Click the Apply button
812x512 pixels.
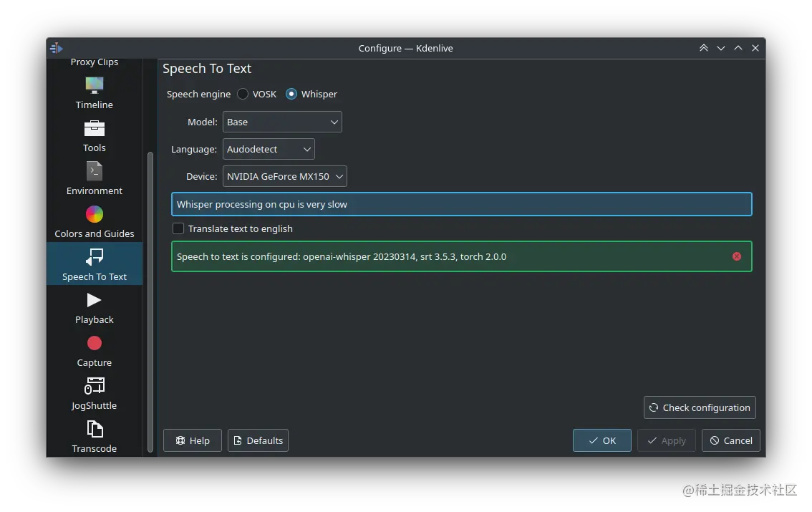(667, 440)
